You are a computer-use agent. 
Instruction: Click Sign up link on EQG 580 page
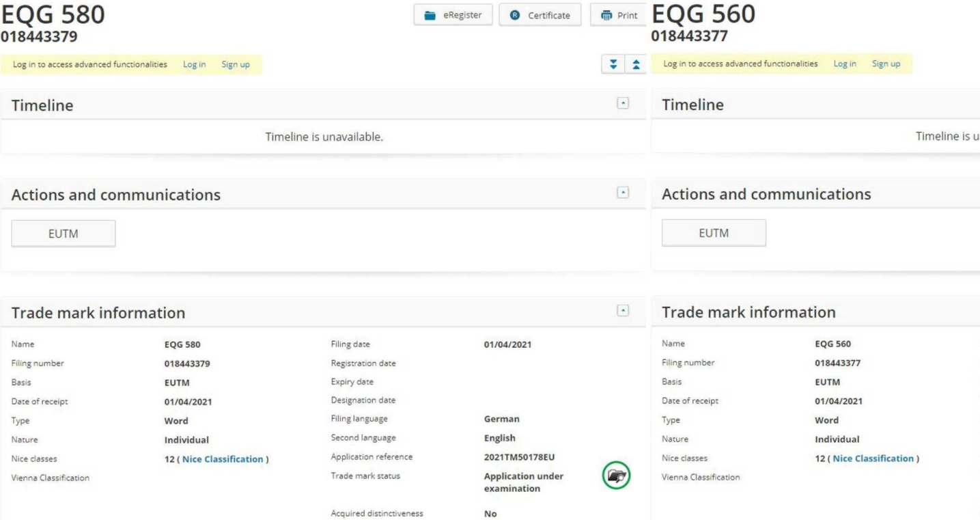(x=235, y=64)
